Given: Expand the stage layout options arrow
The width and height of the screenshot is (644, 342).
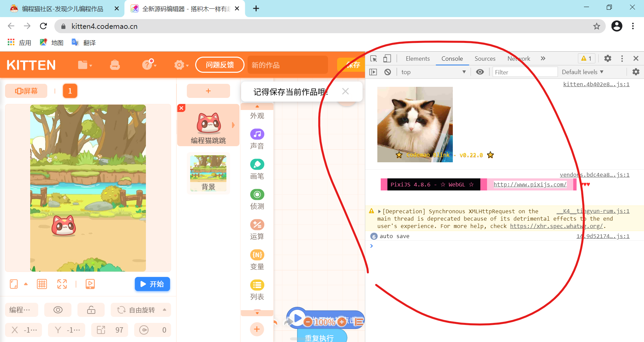Looking at the screenshot, I should (26, 284).
